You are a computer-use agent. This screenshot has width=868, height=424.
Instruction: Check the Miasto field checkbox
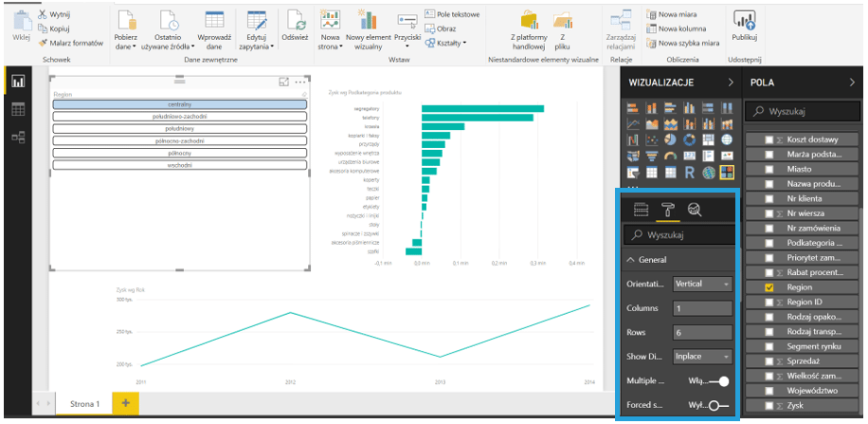tap(769, 169)
